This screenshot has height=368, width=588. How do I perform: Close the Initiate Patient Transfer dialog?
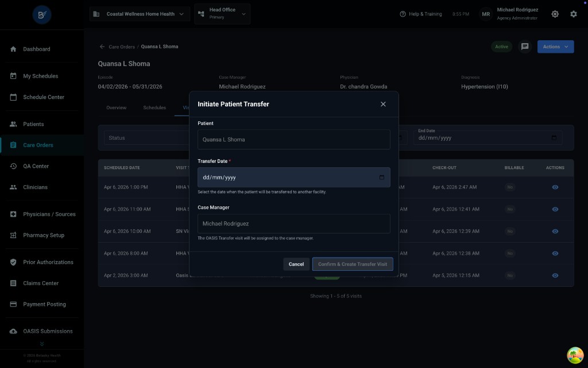click(383, 105)
